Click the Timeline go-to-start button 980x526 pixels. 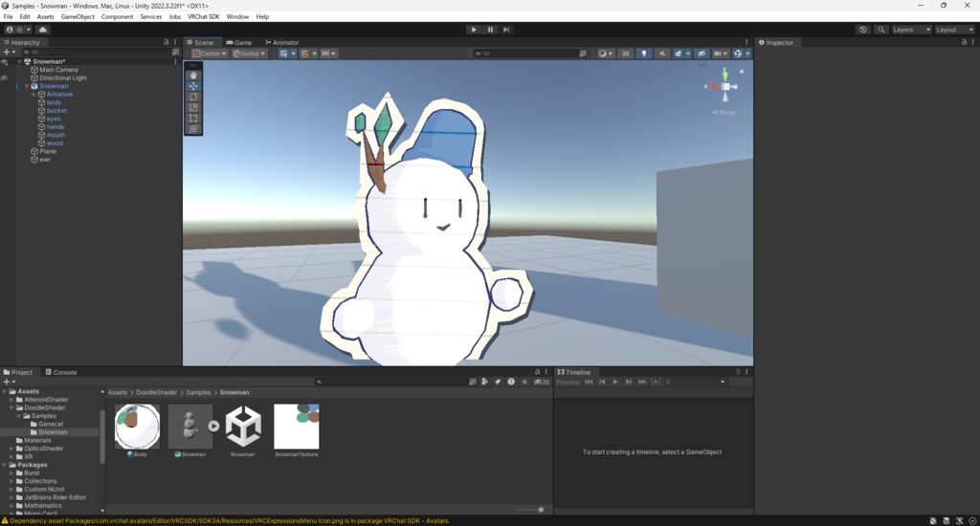(589, 382)
